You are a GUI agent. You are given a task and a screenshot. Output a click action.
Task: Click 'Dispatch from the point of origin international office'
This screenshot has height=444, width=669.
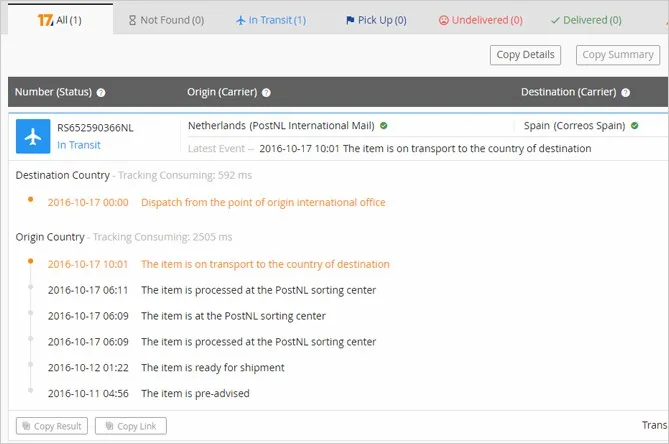(263, 203)
